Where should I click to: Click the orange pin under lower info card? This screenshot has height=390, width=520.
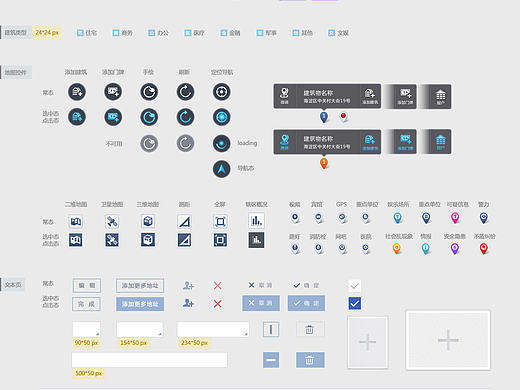click(324, 163)
